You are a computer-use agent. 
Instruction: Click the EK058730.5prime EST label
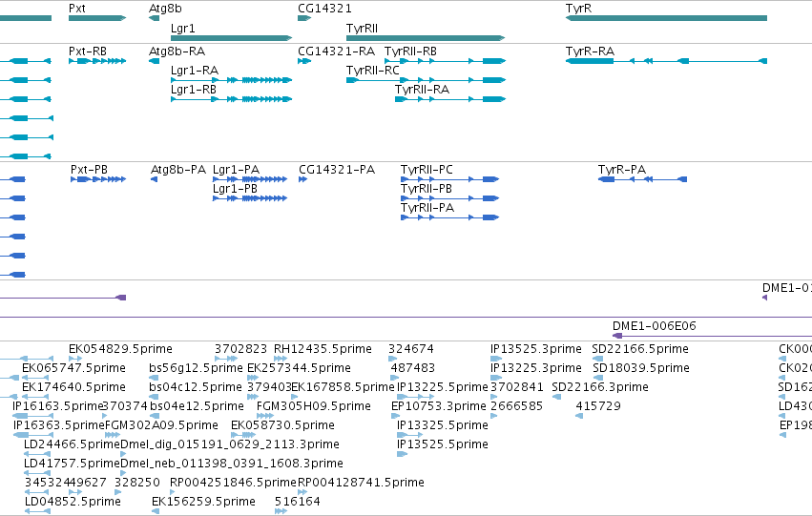282,425
